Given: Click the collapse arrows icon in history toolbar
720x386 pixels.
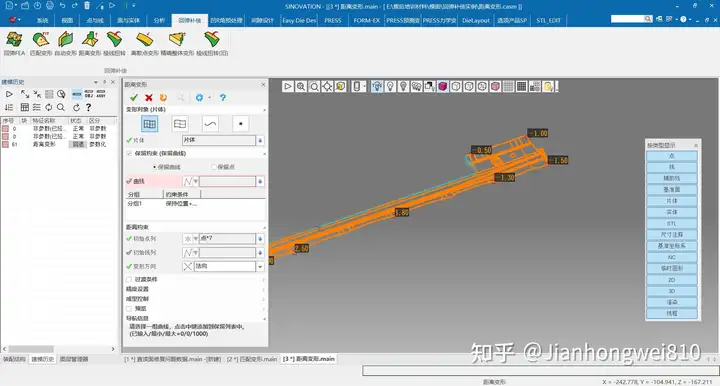Looking at the screenshot, I should coord(37,94).
